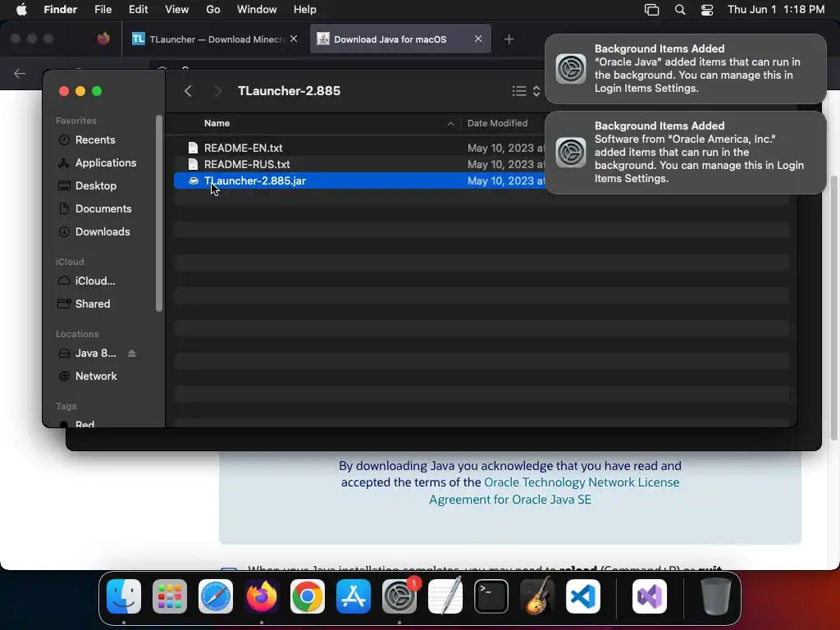Viewport: 840px width, 630px height.
Task: Switch to the TLauncher Download Minecraft tab
Action: point(215,39)
